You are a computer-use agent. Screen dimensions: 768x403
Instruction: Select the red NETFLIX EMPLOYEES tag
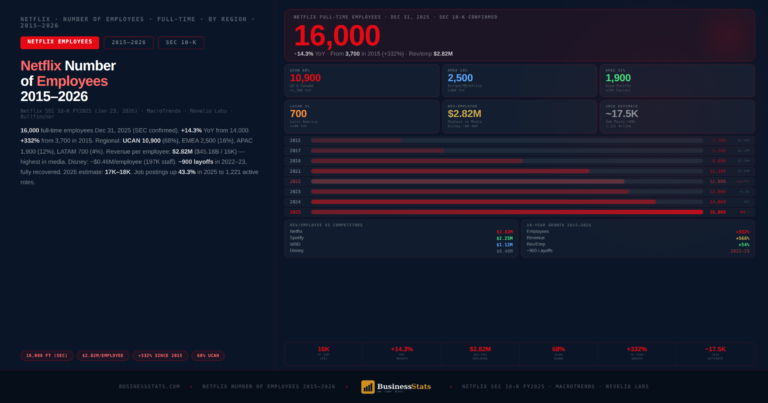tap(60, 43)
